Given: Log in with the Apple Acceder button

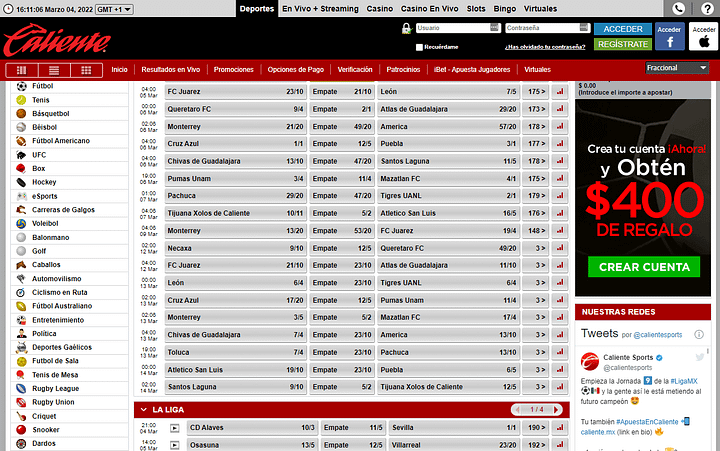Looking at the screenshot, I should coord(703,36).
